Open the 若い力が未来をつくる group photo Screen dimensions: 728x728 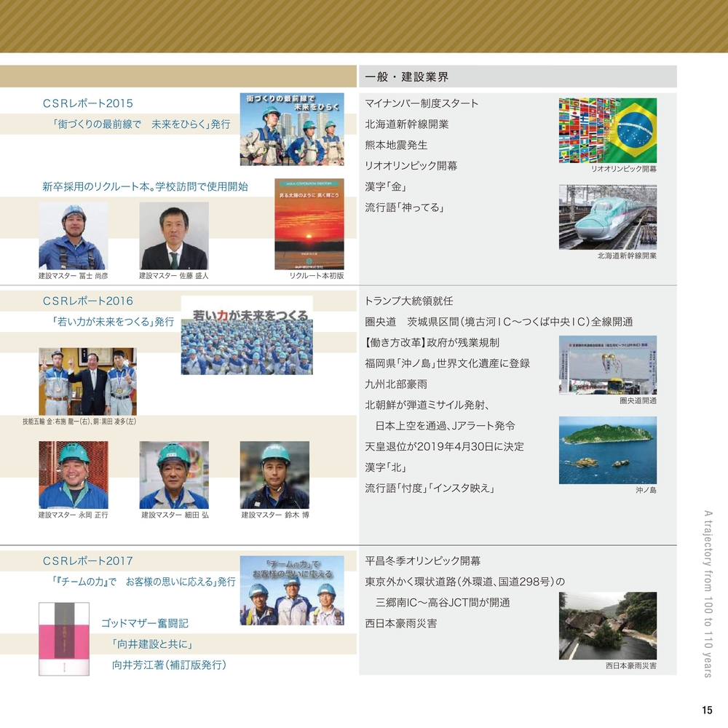pos(247,336)
